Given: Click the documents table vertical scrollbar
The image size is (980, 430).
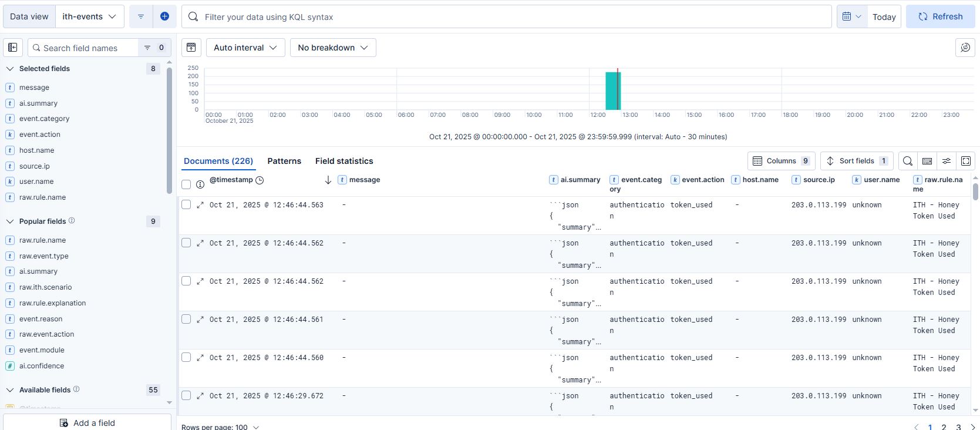Looking at the screenshot, I should [975, 192].
